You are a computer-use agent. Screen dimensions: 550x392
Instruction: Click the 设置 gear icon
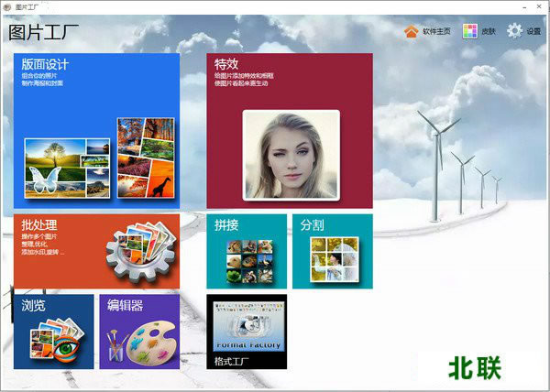coord(514,32)
